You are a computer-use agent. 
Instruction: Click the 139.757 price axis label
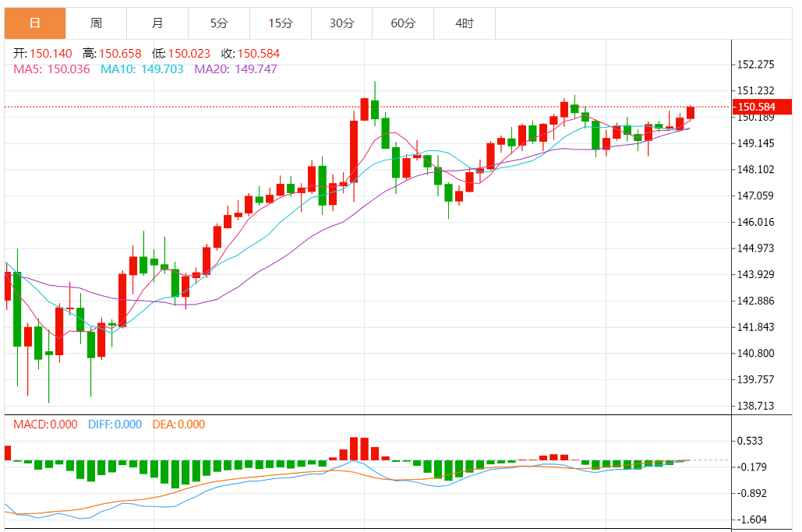(755, 379)
